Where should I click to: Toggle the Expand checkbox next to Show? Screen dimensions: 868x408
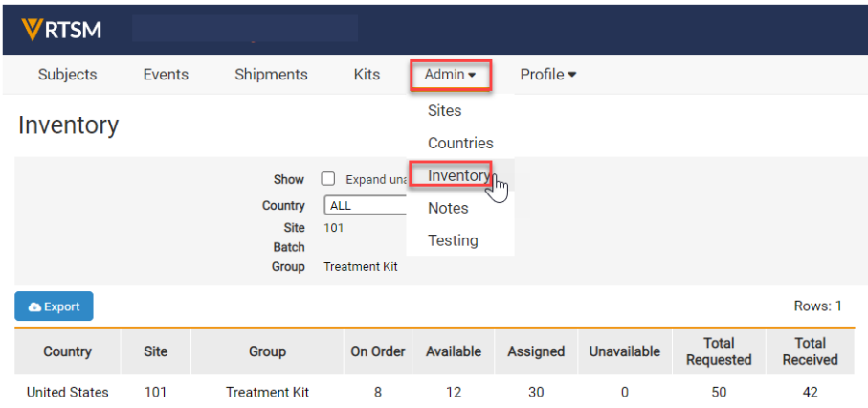(x=328, y=179)
